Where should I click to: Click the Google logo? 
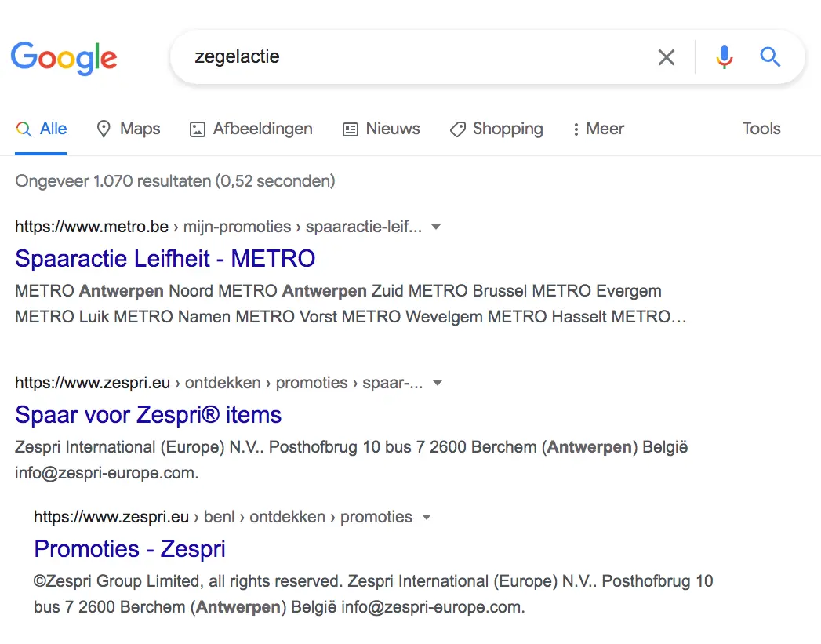point(64,57)
